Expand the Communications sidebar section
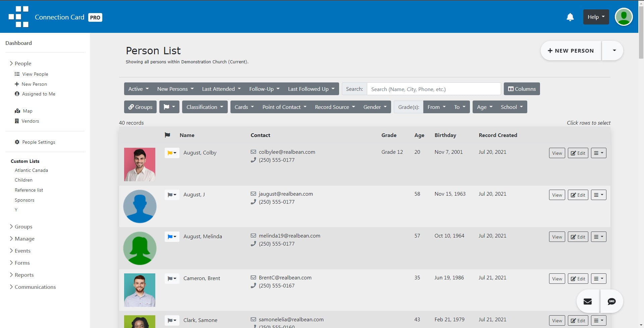Screen dimensions: 644x328 [35, 287]
